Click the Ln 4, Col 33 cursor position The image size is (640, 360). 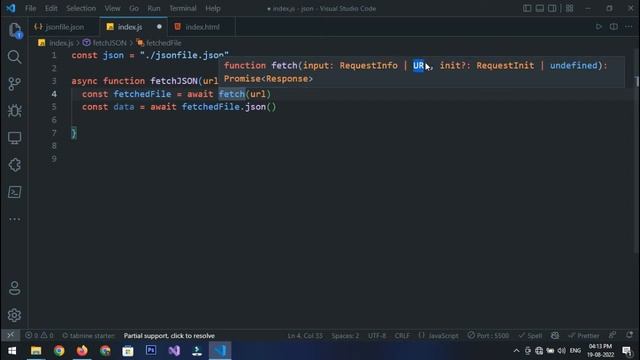[x=305, y=336]
